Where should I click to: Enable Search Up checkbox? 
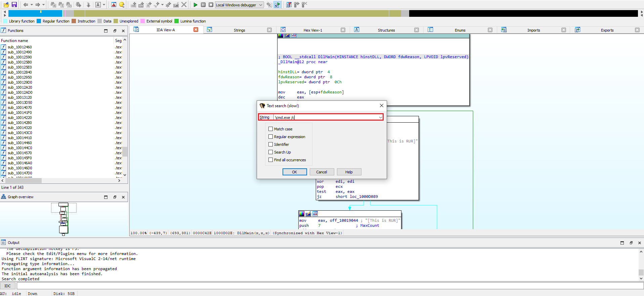click(270, 152)
